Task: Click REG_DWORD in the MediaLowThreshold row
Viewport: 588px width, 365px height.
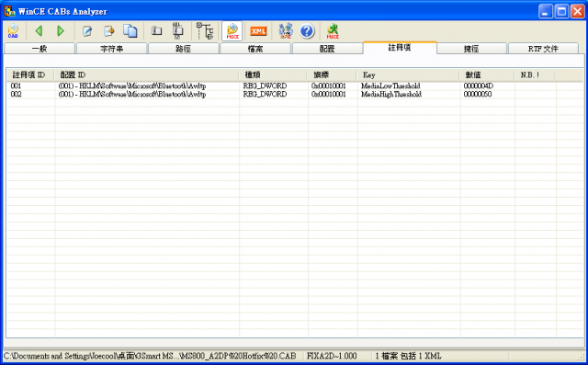Action: [265, 86]
